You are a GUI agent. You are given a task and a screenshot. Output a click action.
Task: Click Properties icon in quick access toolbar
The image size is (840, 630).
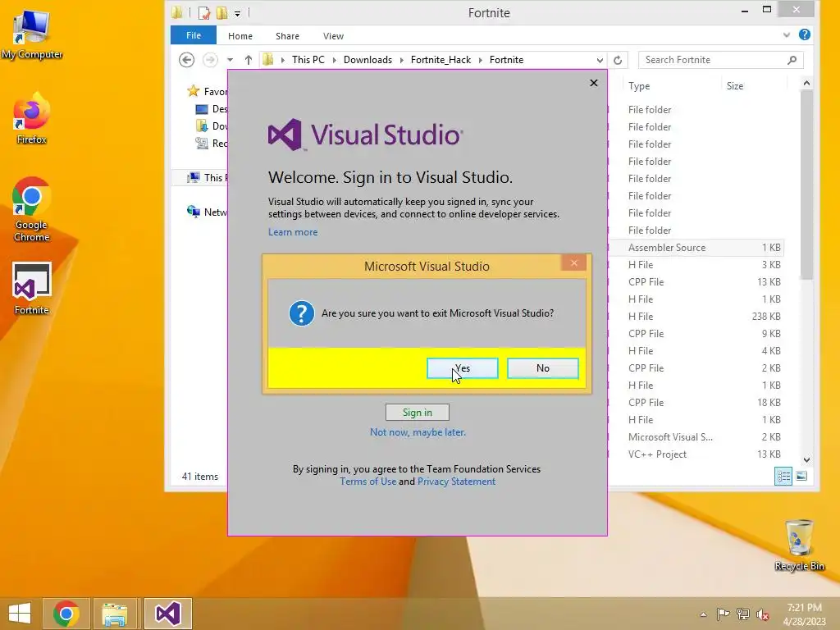click(204, 12)
